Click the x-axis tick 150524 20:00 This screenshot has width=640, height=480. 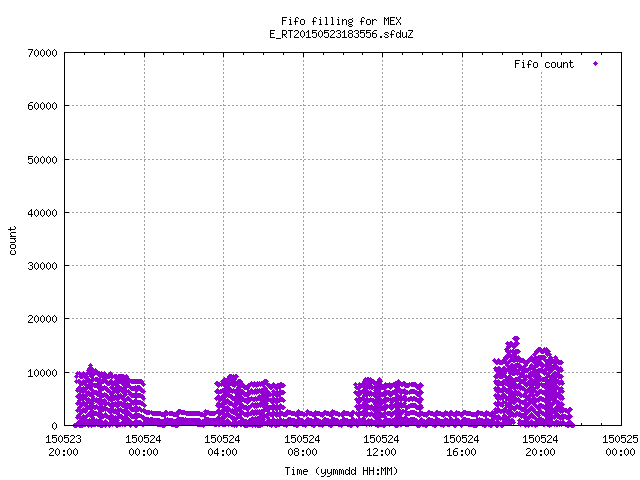(x=540, y=446)
